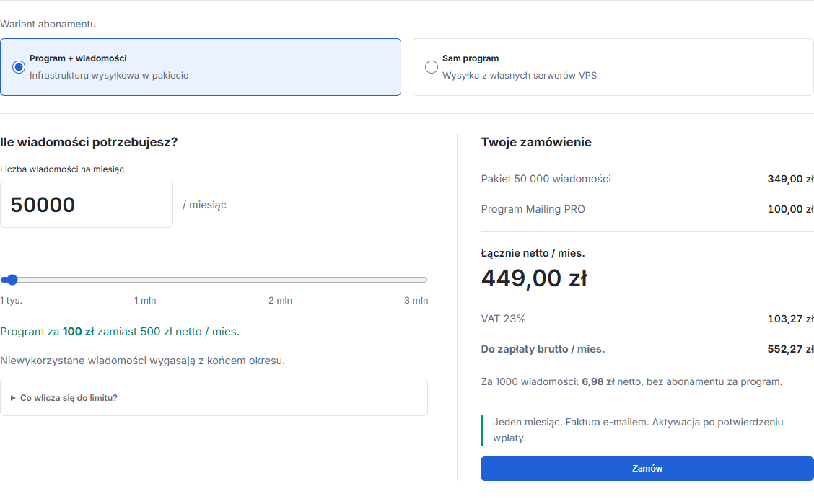Click the '449,00 zł' net total
This screenshot has height=504, width=814.
point(534,278)
